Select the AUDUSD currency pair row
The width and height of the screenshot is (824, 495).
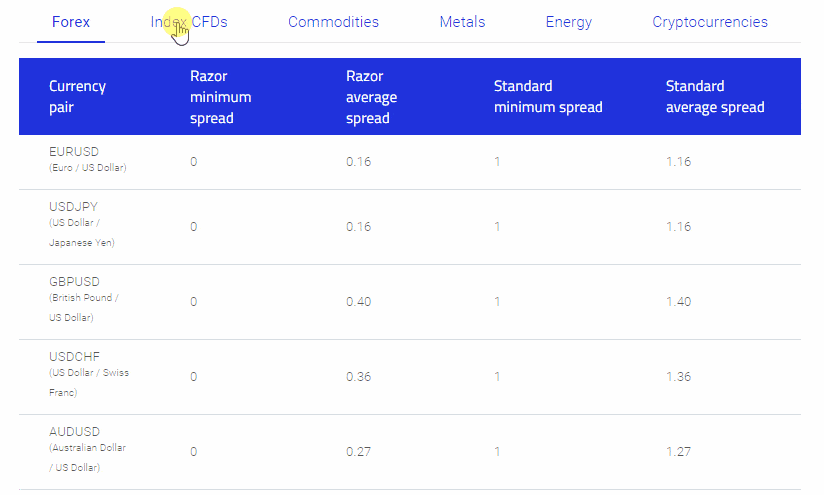pyautogui.click(x=410, y=452)
